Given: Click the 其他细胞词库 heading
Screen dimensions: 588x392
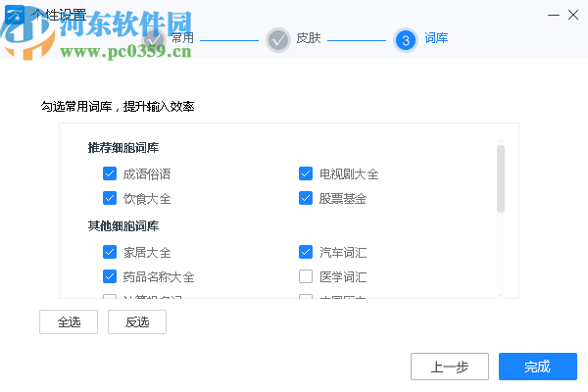Looking at the screenshot, I should click(123, 226).
